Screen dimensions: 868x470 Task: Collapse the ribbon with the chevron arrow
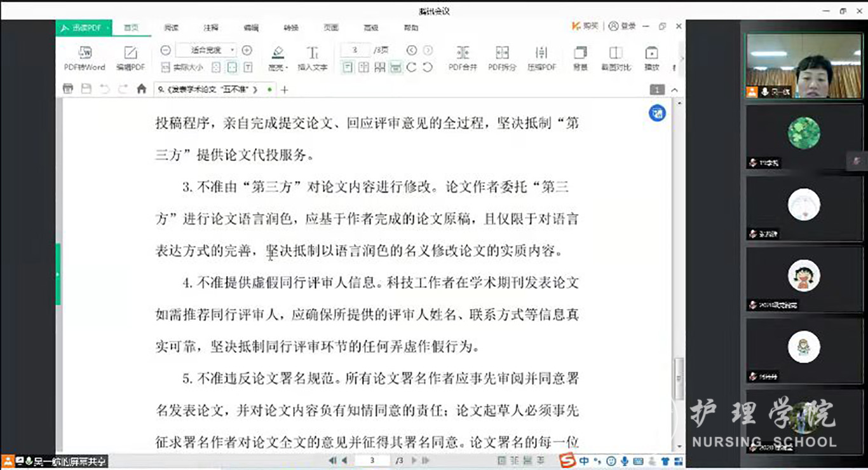[x=675, y=90]
